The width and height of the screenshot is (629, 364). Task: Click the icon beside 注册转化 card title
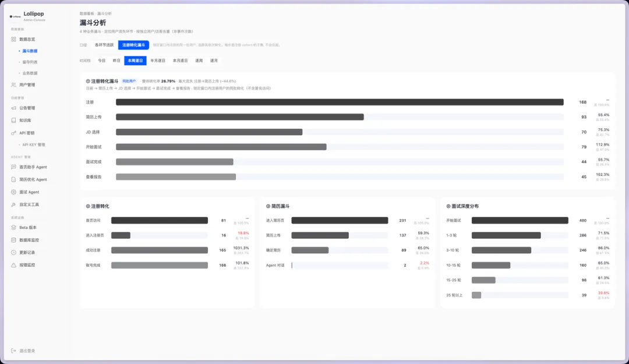[88, 206]
